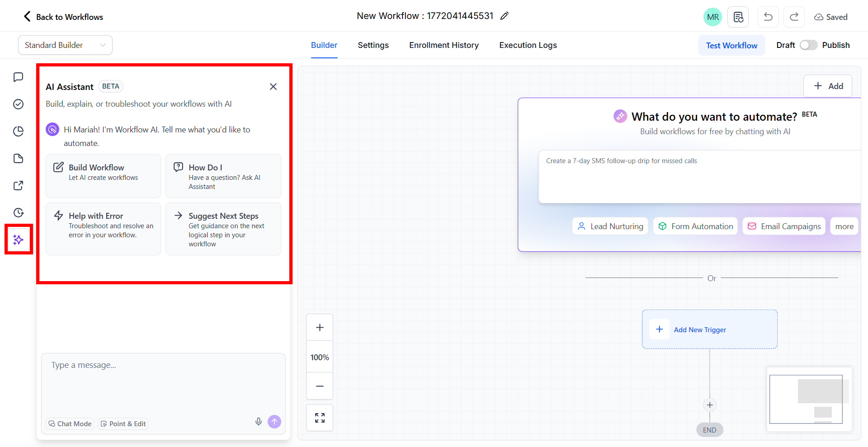Click the fit-to-screen expand icon
The height and width of the screenshot is (447, 868).
coord(320,418)
